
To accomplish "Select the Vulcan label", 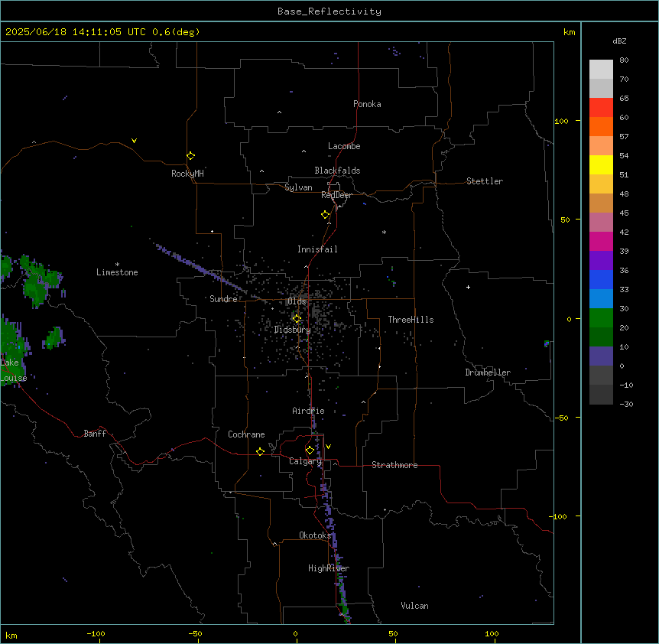I will pos(414,606).
